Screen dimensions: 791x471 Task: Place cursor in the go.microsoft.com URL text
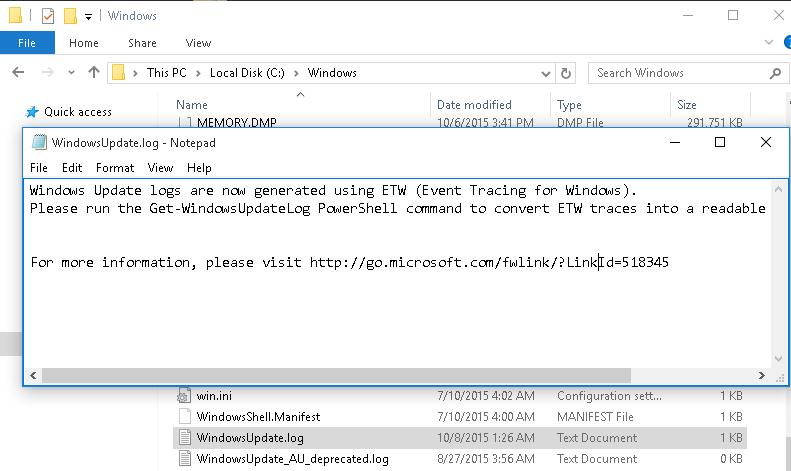[489, 262]
